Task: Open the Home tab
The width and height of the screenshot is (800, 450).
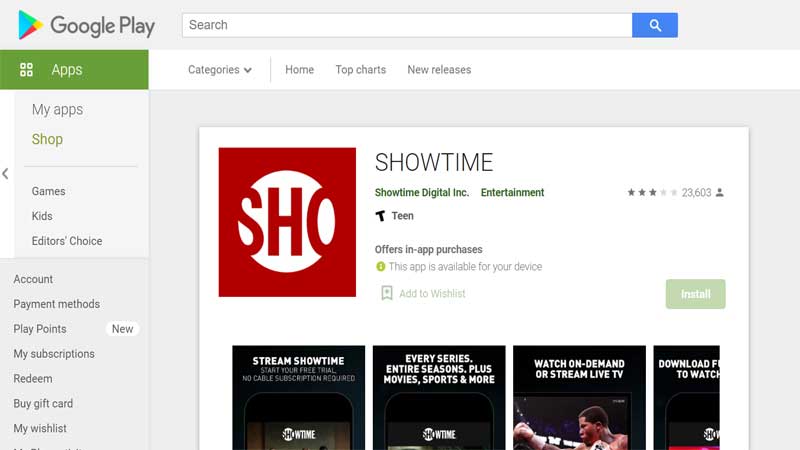Action: [x=299, y=69]
